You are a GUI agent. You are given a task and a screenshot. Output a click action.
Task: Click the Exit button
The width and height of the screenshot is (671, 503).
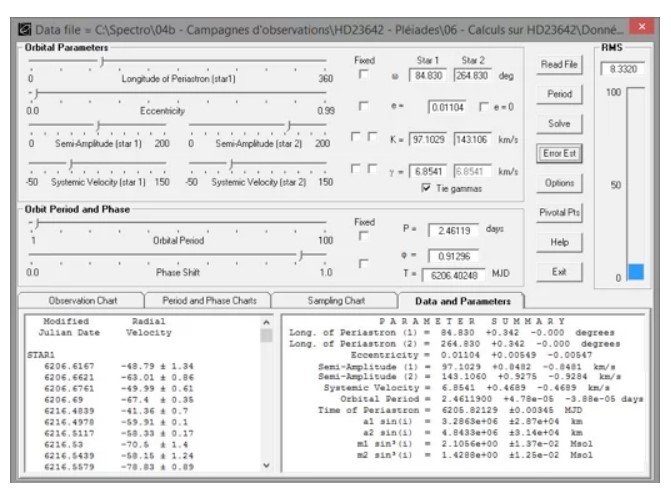click(x=559, y=272)
